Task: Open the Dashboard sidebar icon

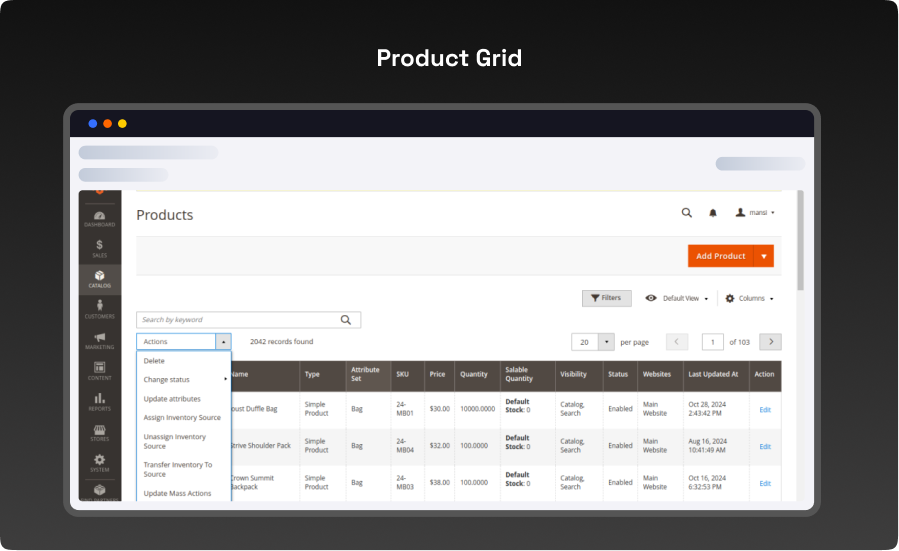Action: click(99, 218)
